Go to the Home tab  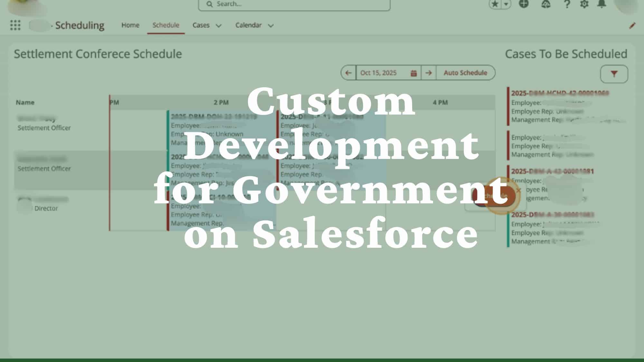[x=130, y=25]
